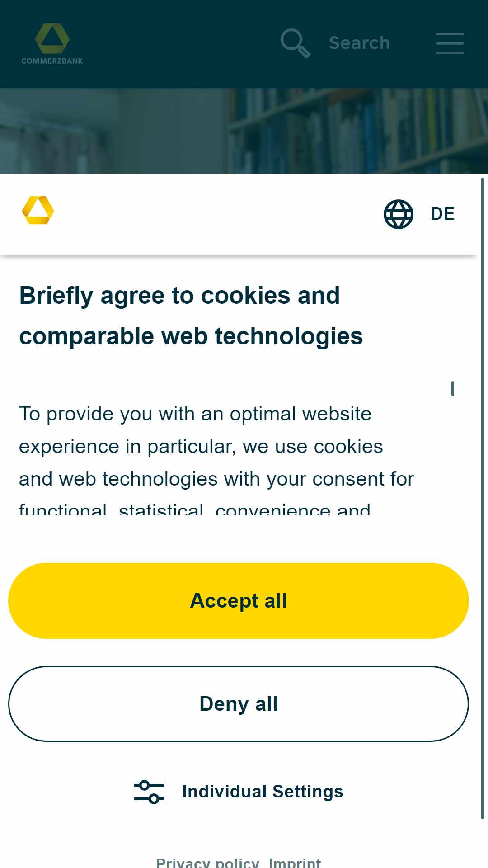
Task: Click the COMMERZBANK wordmark under header logo
Action: click(x=52, y=61)
